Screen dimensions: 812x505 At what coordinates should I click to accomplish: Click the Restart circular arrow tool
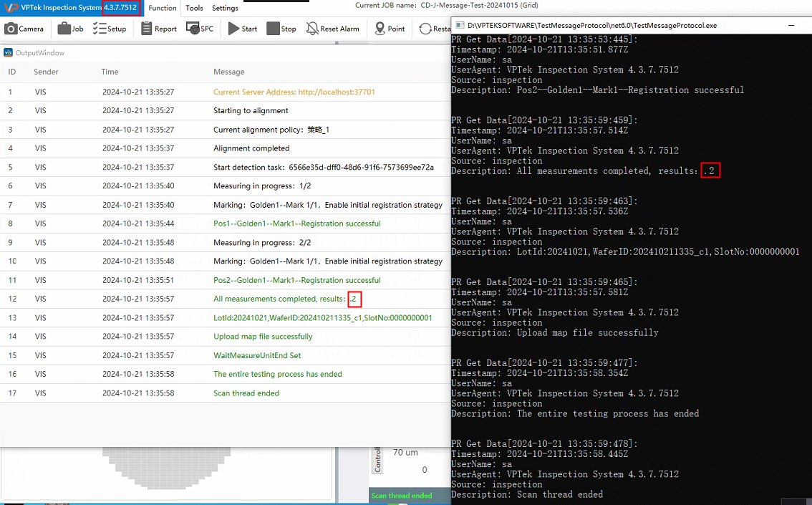click(x=435, y=29)
